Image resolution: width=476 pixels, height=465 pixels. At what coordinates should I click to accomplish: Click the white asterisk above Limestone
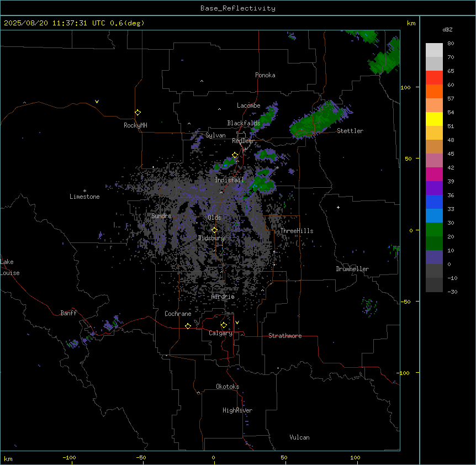tap(84, 191)
